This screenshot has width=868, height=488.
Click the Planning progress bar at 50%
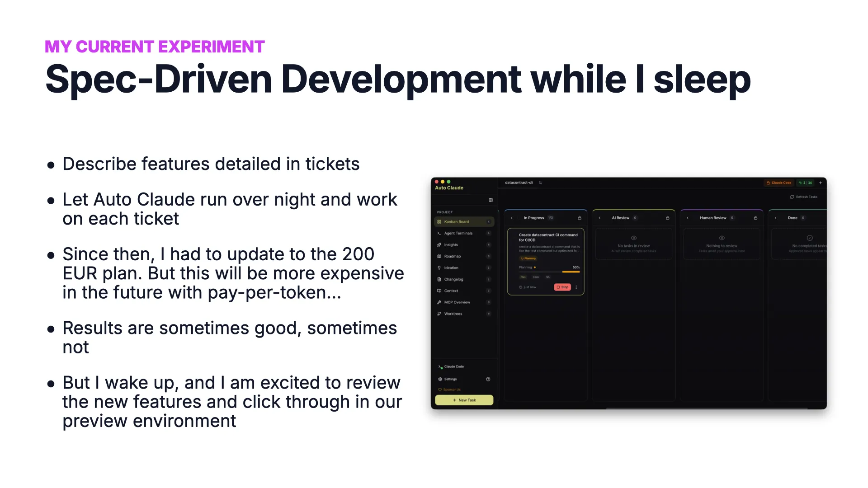pos(548,272)
